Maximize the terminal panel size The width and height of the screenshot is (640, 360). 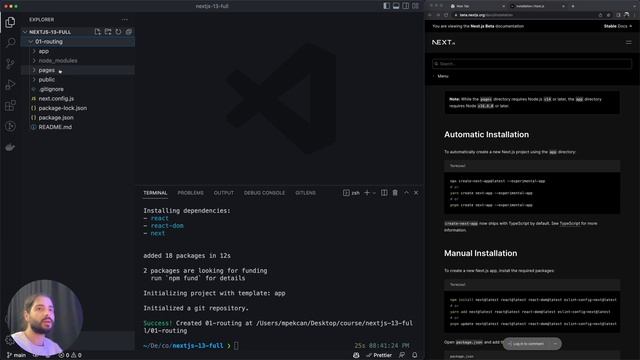coord(406,193)
